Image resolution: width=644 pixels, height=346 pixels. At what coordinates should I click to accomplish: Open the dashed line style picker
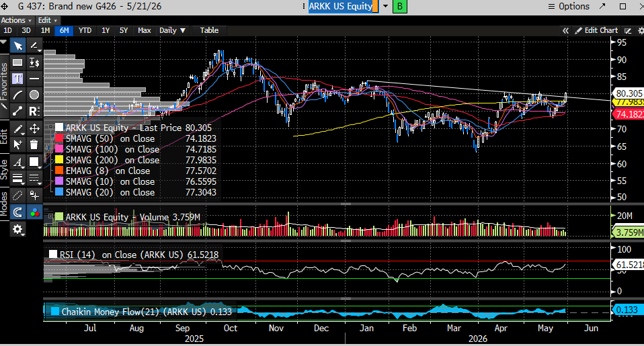pos(34,179)
